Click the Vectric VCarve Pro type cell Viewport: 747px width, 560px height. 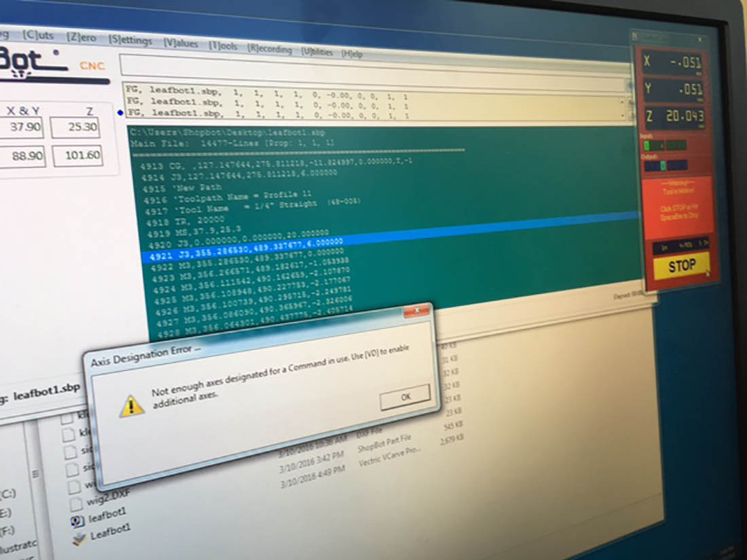click(x=390, y=458)
